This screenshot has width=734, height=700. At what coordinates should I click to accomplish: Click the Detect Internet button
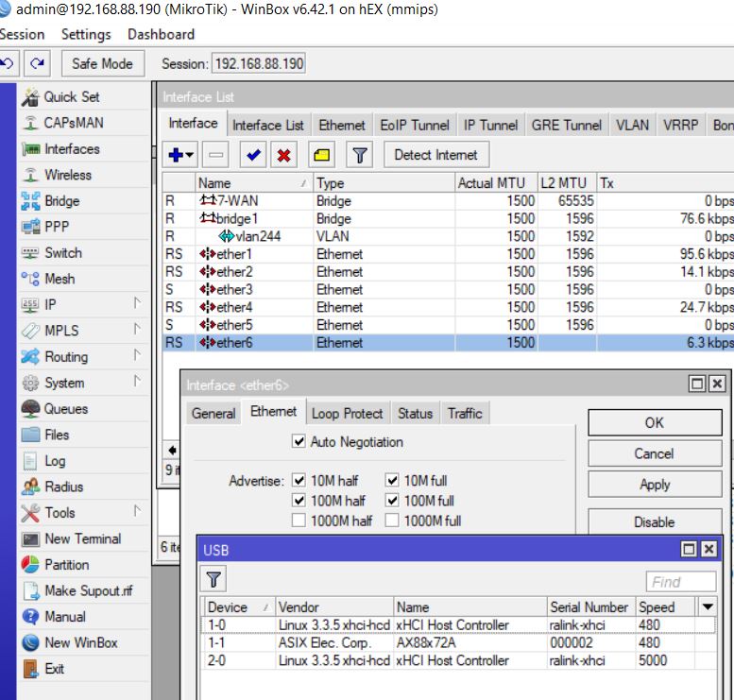[x=436, y=155]
